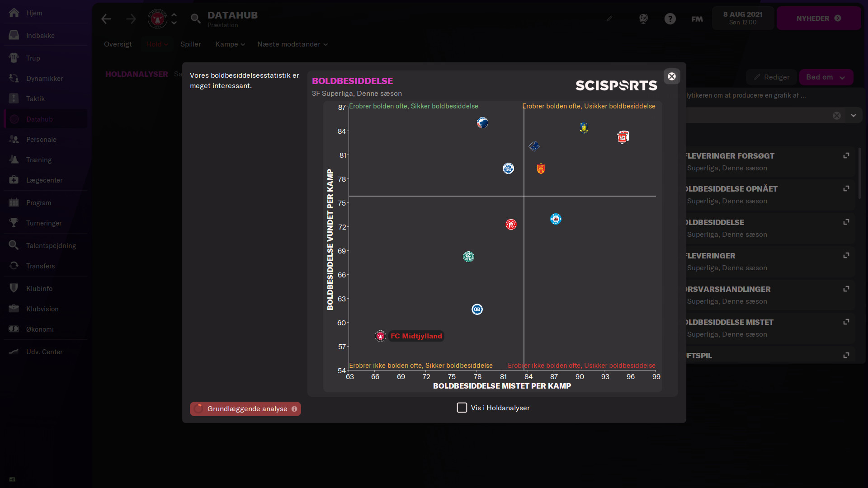Open Datahub in the sidebar
This screenshot has height=488, width=868.
pyautogui.click(x=39, y=119)
